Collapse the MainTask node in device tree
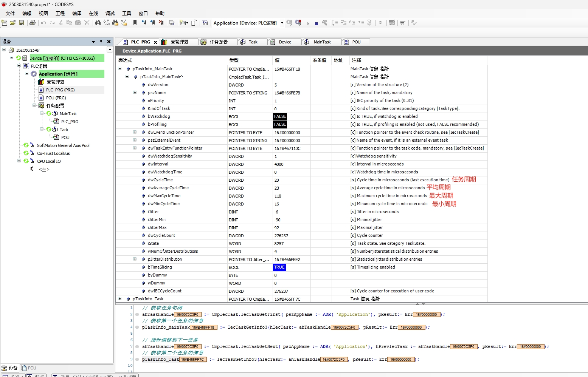 (42, 113)
